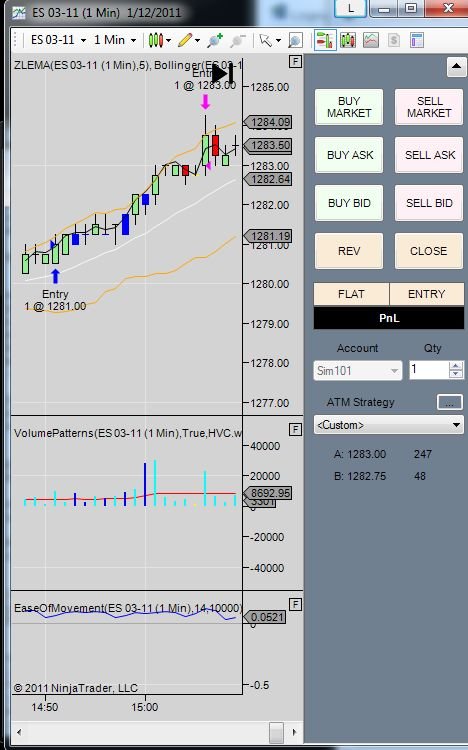Screen dimensions: 468x750
Task: Click the CLOSE position button
Action: (429, 251)
